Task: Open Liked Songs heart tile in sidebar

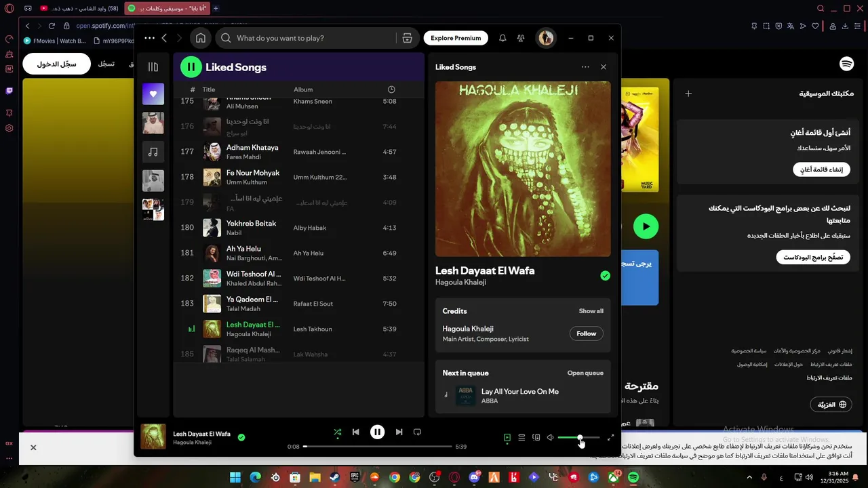Action: pos(153,94)
